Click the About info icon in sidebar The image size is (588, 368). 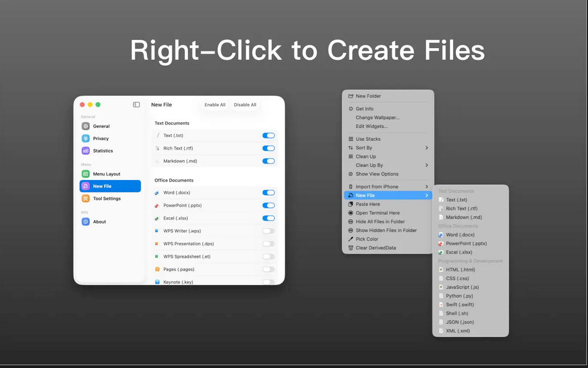pyautogui.click(x=85, y=222)
